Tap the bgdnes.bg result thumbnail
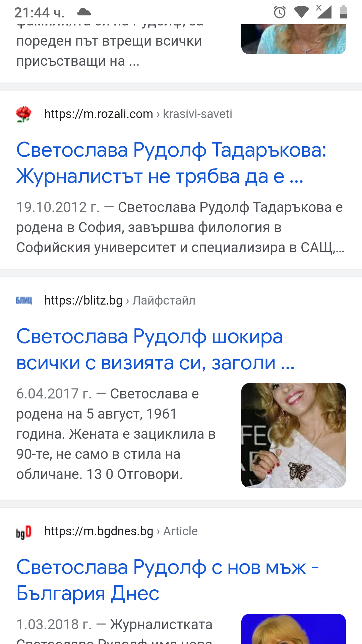The height and width of the screenshot is (644, 362). point(294,629)
